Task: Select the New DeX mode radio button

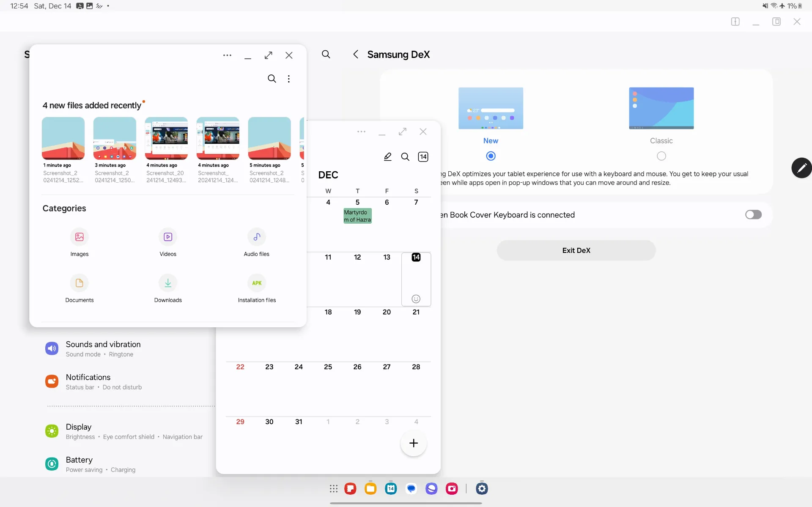Action: [491, 156]
